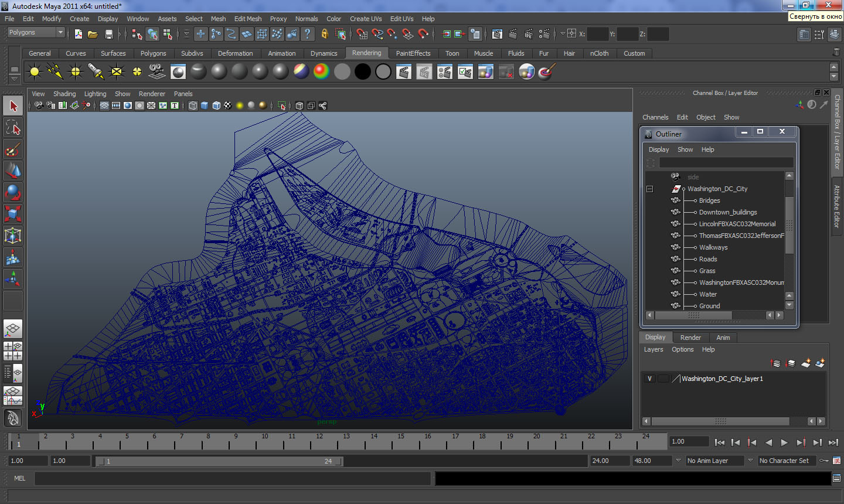844x504 pixels.
Task: Collapse the Washington_DC_City outliner node
Action: click(x=649, y=189)
